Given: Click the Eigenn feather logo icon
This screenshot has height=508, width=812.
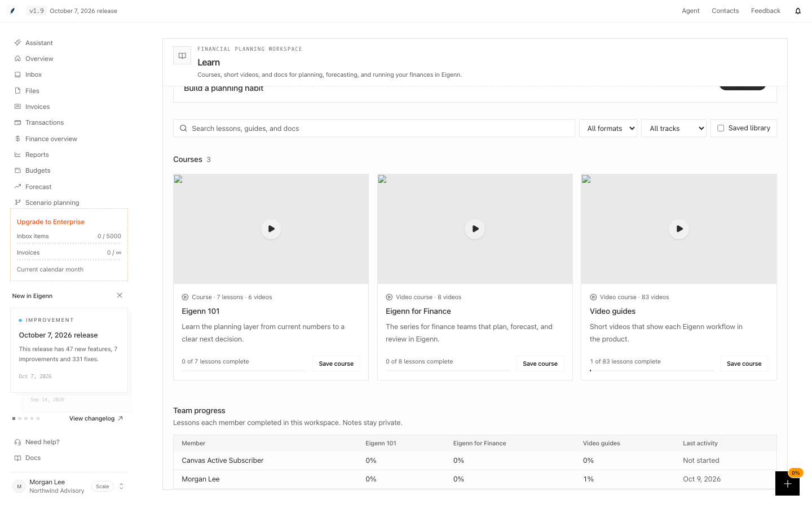Looking at the screenshot, I should [12, 11].
